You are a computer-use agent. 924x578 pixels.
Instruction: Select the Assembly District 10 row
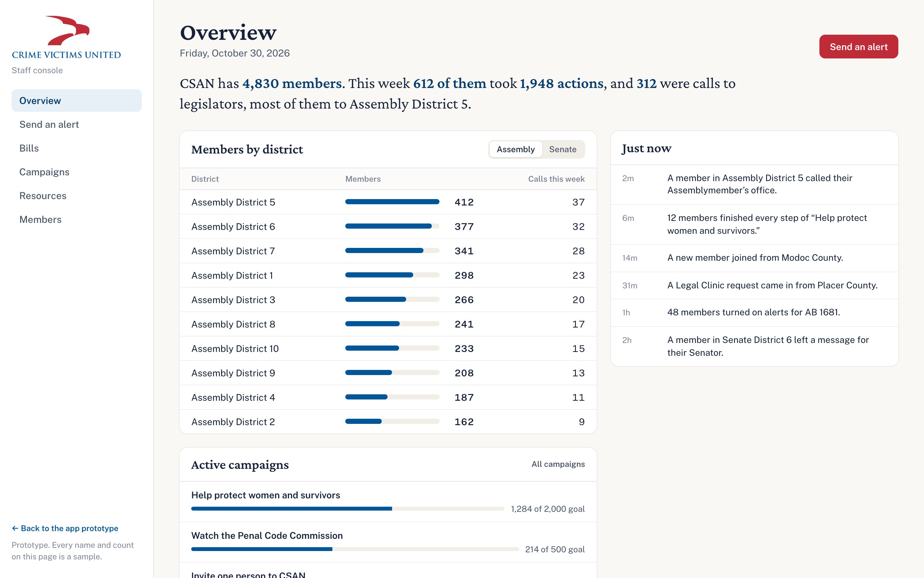pyautogui.click(x=388, y=349)
